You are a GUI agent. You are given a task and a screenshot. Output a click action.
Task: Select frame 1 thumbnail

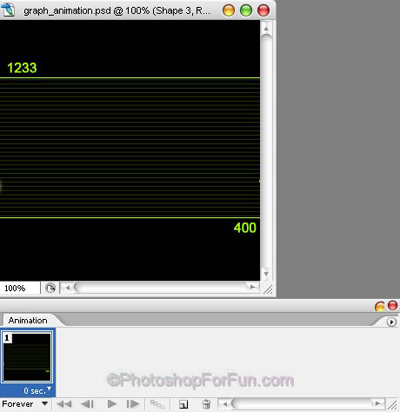coord(27,357)
